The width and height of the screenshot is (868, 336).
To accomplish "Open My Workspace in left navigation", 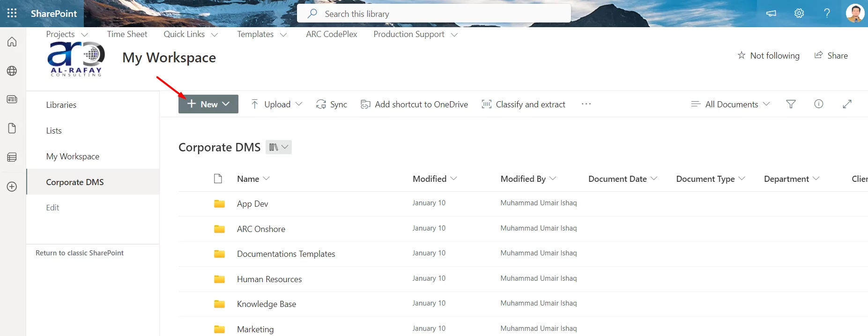I will pos(73,157).
